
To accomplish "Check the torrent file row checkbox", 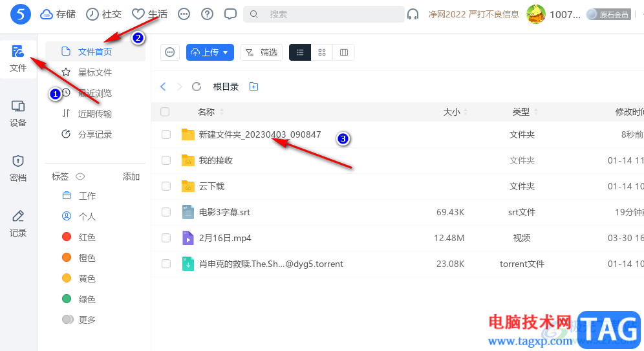I will pyautogui.click(x=166, y=264).
